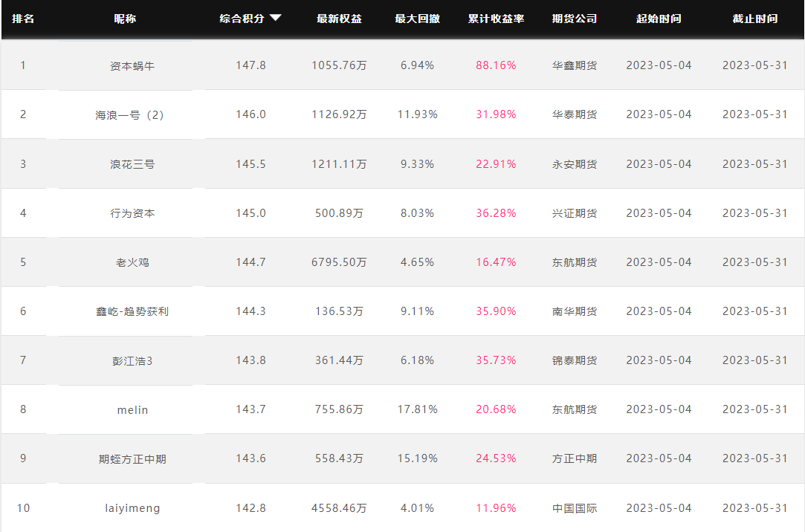Select equity 755.86万

(x=339, y=409)
